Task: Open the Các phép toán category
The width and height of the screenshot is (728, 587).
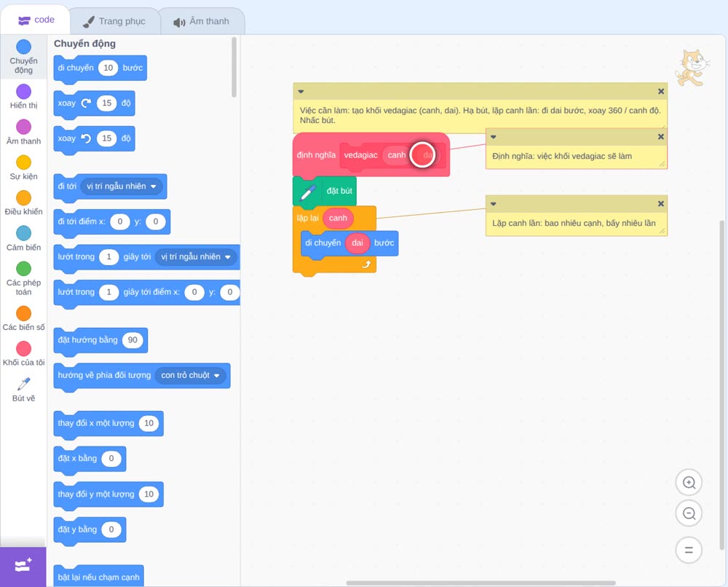Action: coord(24,279)
